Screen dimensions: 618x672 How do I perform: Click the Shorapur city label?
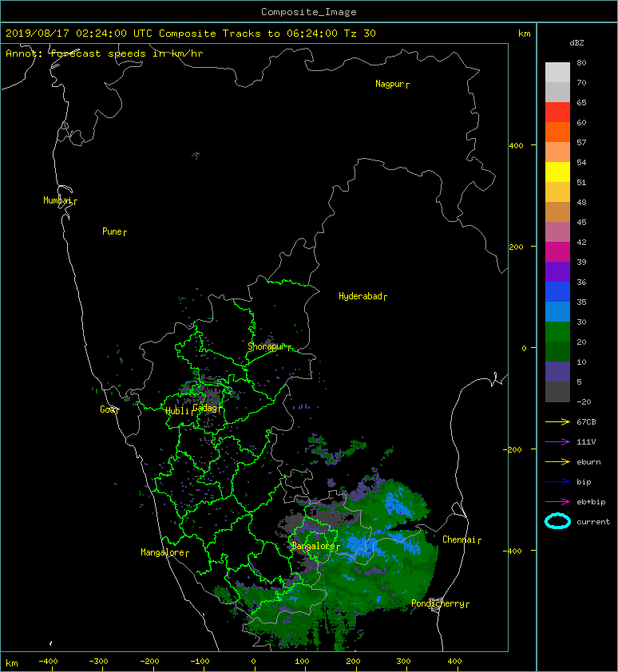[269, 346]
